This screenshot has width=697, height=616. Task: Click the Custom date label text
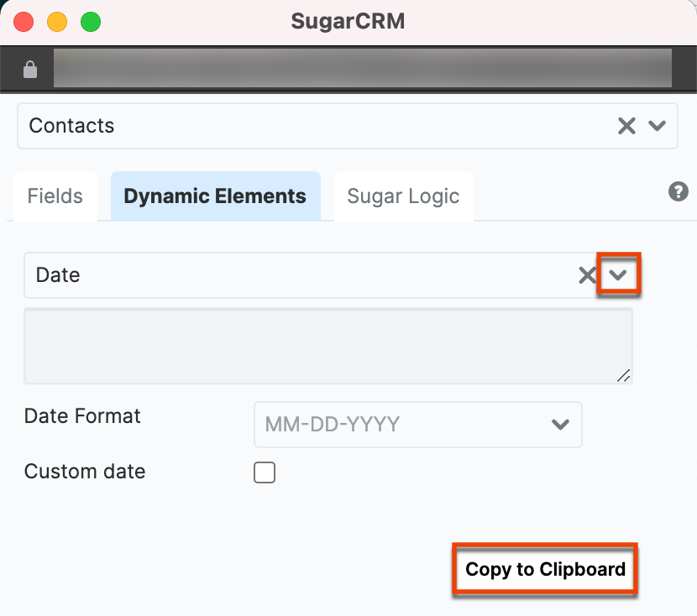84,472
